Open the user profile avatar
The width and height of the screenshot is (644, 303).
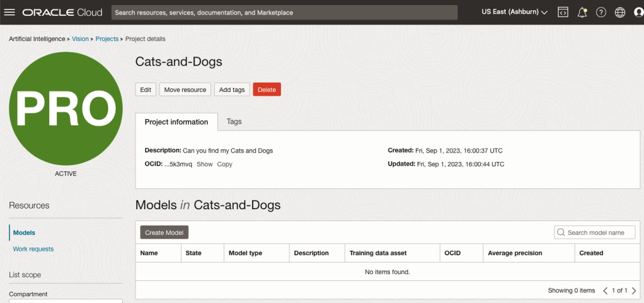[638, 13]
